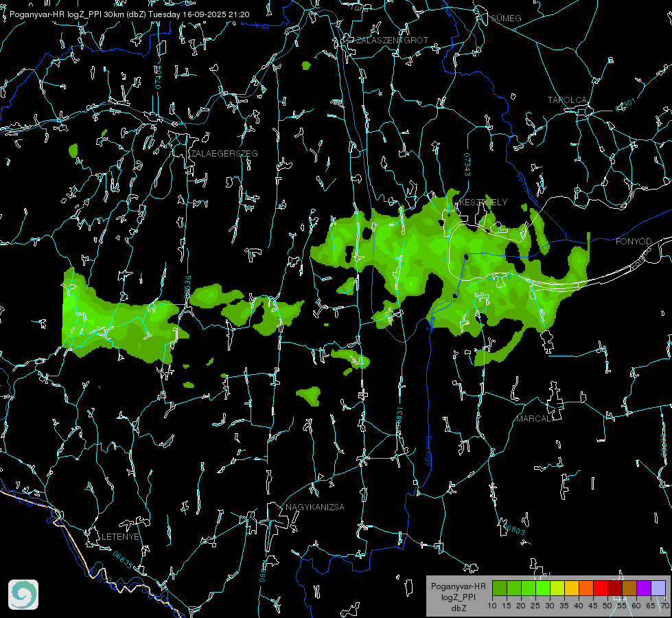Viewport: 672px width, 618px height.
Task: Select the 25–30 dBZ bright green swatch
Action: pos(543,588)
